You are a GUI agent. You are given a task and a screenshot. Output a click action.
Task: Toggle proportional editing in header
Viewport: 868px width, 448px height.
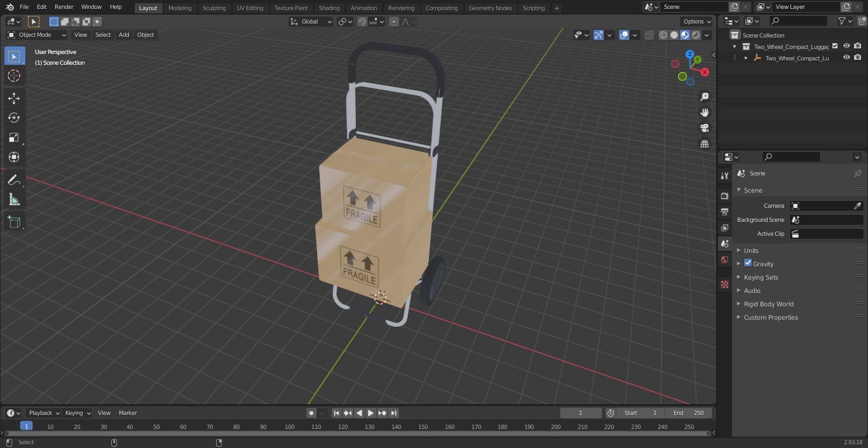tap(394, 22)
